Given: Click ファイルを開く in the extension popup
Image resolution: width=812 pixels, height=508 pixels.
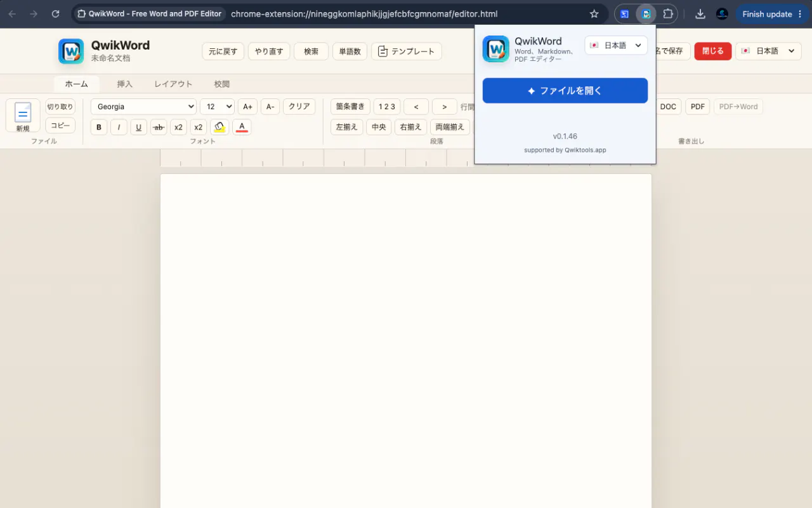Looking at the screenshot, I should click(x=565, y=91).
